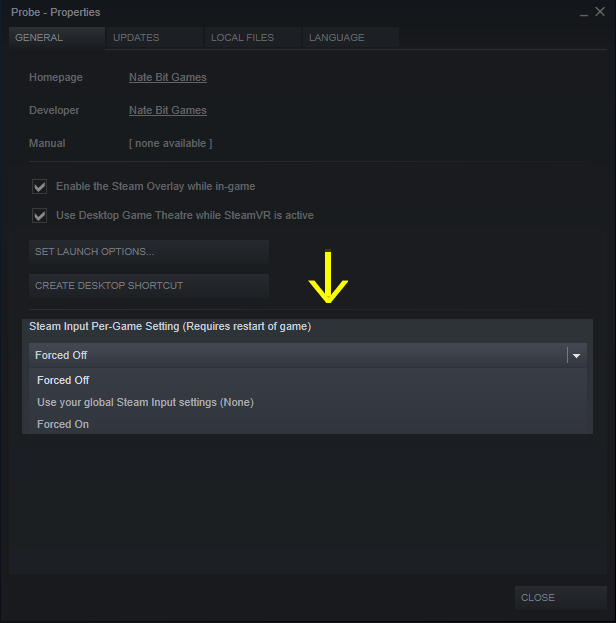
Task: Select the General tab
Action: click(x=57, y=38)
